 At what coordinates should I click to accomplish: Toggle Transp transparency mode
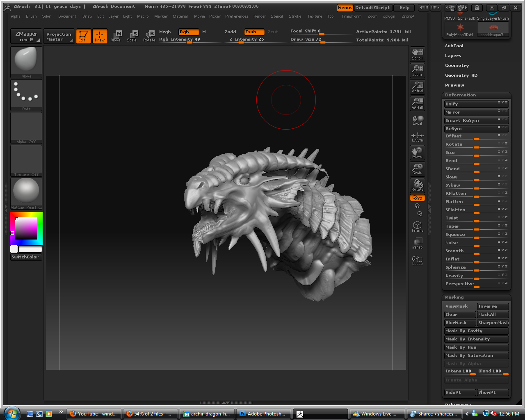tap(417, 243)
